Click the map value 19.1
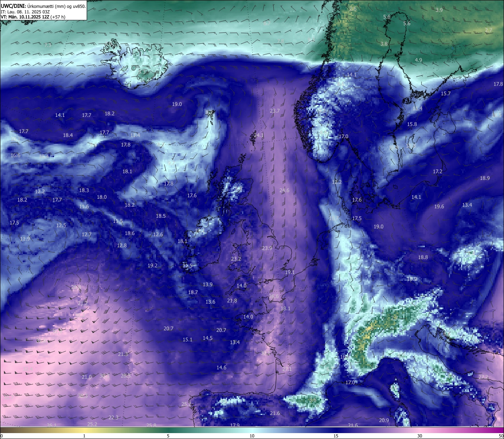504x439 pixels. point(290,272)
